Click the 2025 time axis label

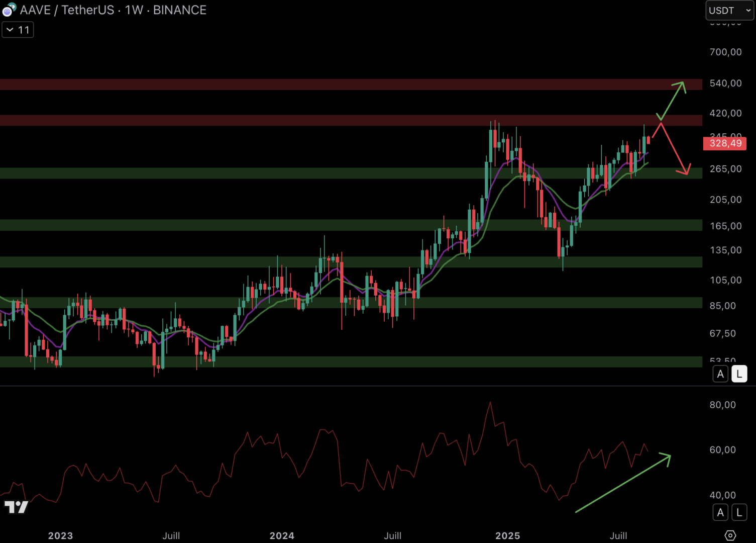[507, 535]
